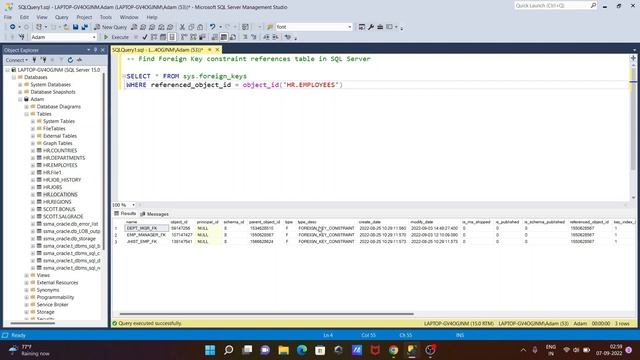
Task: Click the Open File folder icon
Action: click(66, 27)
